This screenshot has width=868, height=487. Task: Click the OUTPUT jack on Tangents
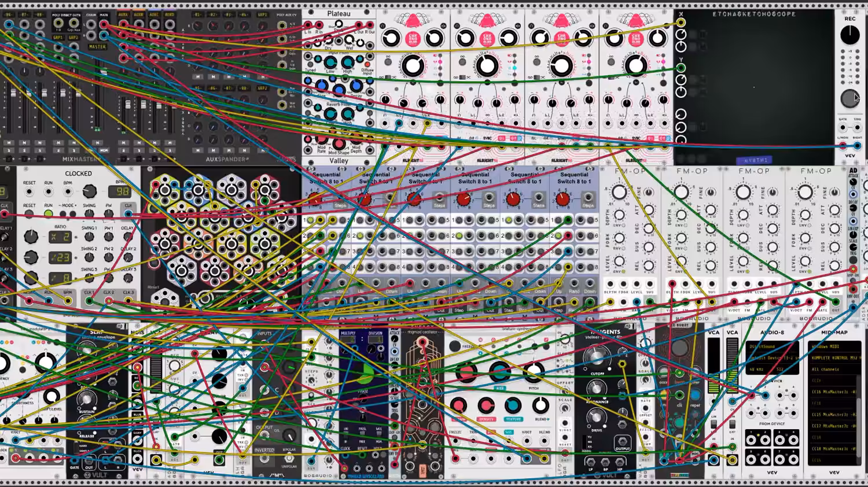tap(623, 442)
